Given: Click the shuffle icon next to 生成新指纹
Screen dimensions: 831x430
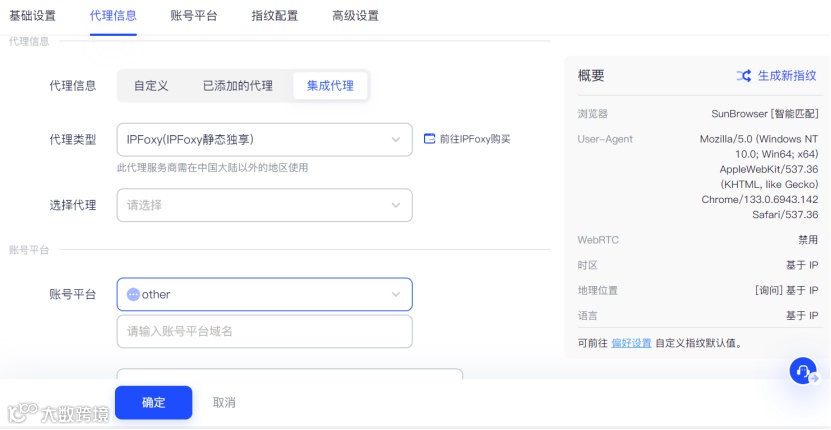Looking at the screenshot, I should pyautogui.click(x=744, y=76).
